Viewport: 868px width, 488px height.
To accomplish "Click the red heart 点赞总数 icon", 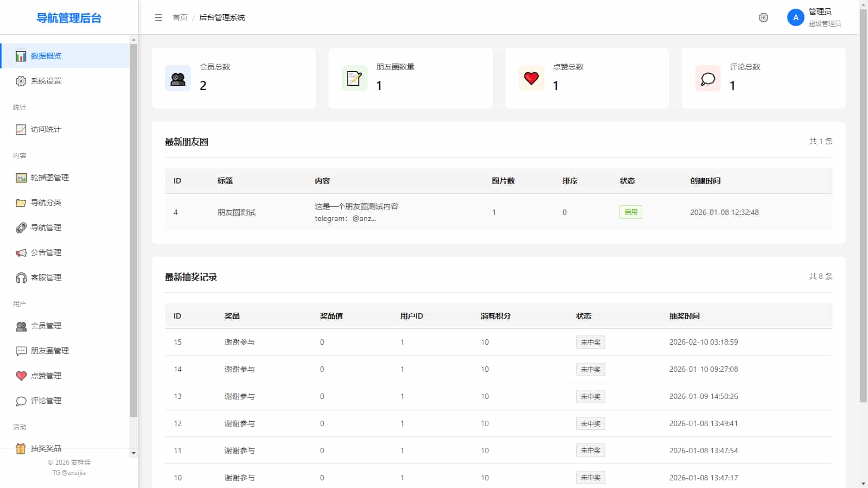I will (x=531, y=79).
